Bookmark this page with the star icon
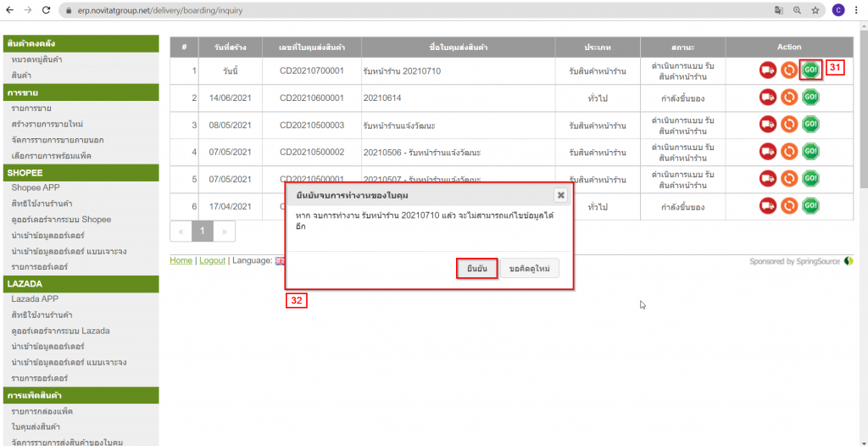This screenshot has width=868, height=446. [815, 10]
